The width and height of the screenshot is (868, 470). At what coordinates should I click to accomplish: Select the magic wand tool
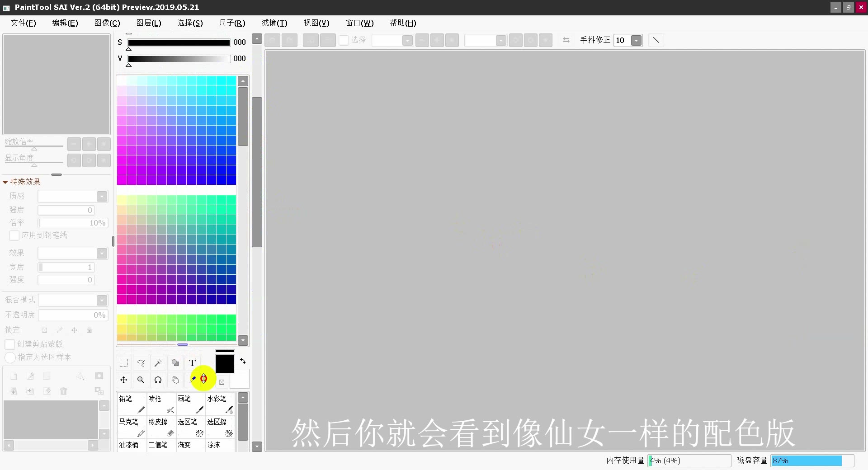[x=158, y=363]
